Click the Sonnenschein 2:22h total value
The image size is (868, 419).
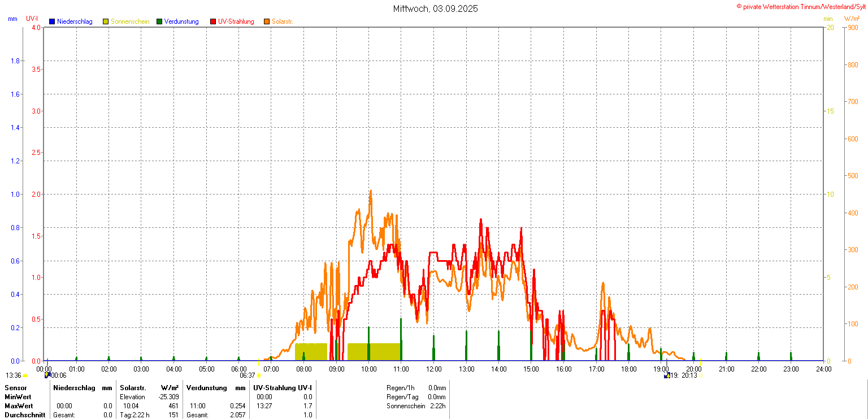437,406
